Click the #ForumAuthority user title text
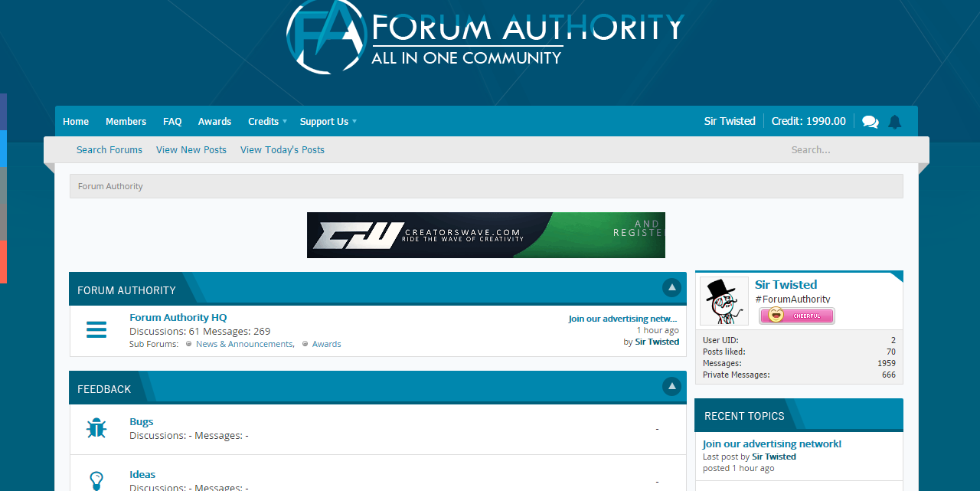This screenshot has height=491, width=980. [x=792, y=300]
